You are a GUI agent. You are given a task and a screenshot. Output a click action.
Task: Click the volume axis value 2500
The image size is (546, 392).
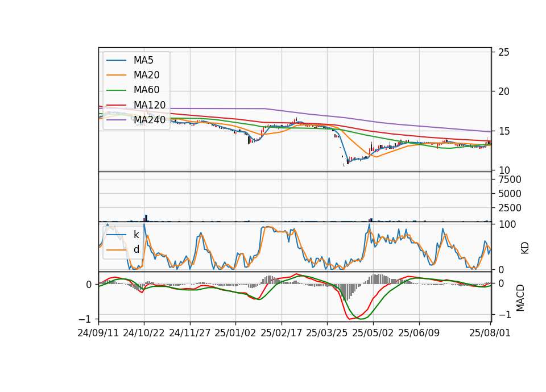pos(510,208)
